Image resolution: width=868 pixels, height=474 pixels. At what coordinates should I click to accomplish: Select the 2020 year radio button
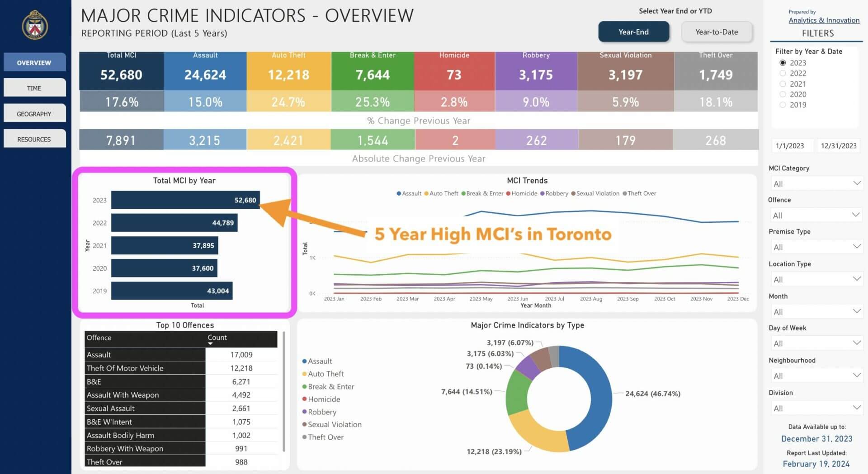783,94
